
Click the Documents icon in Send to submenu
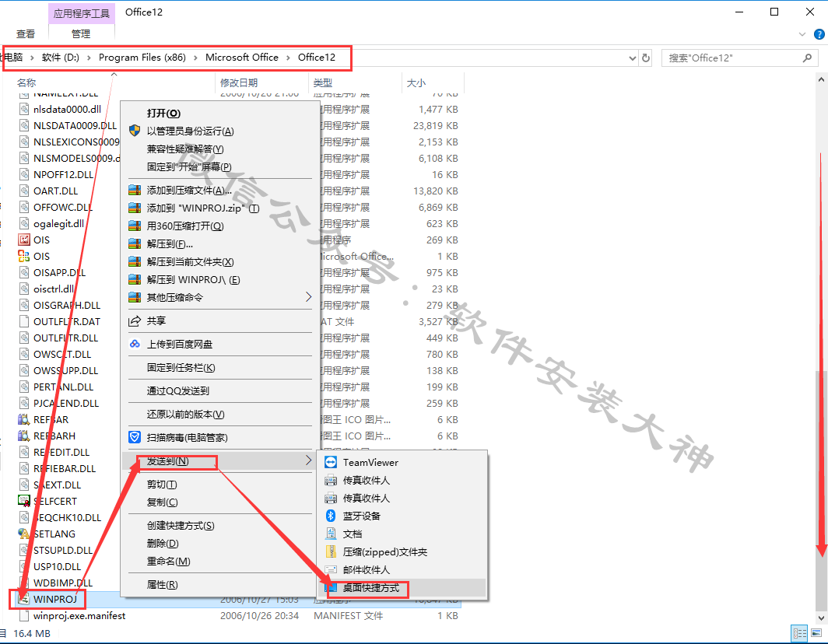(x=331, y=534)
